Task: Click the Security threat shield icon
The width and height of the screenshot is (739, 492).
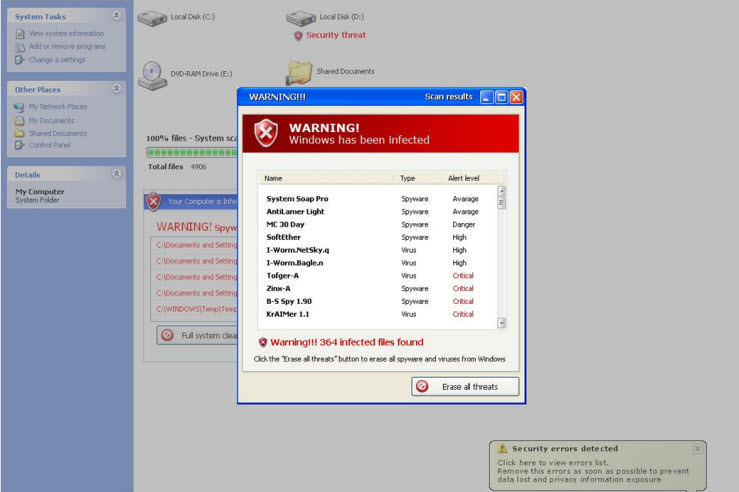Action: [298, 35]
